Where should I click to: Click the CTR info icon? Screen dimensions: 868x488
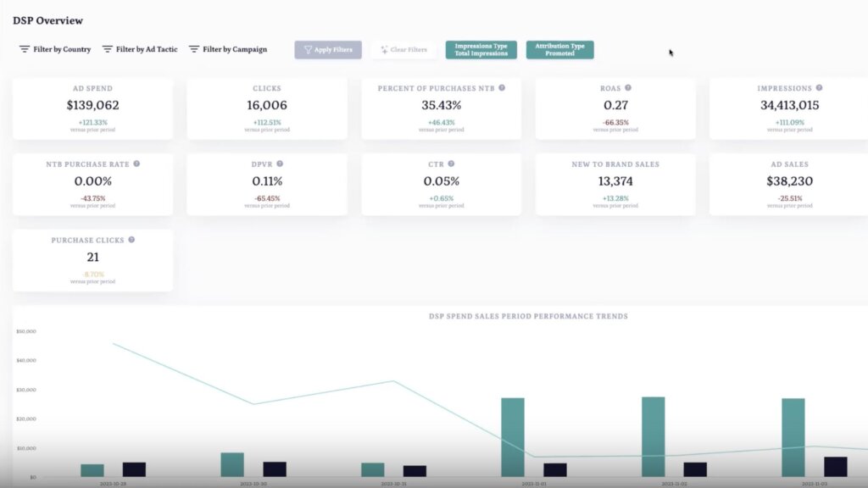click(451, 164)
